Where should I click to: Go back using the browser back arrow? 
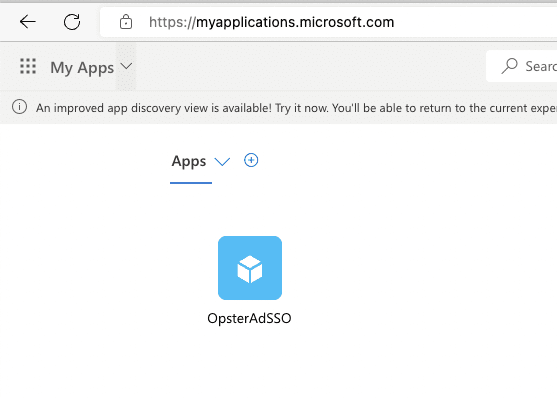(x=27, y=22)
